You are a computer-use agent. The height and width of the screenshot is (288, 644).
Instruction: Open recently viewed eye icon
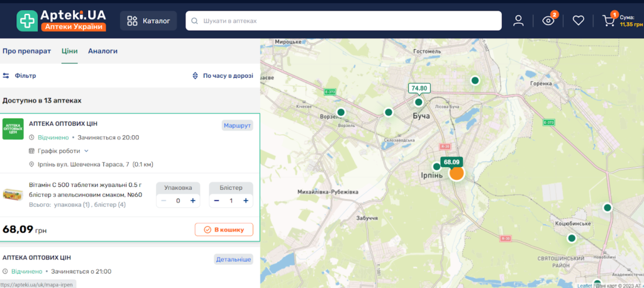(x=548, y=21)
